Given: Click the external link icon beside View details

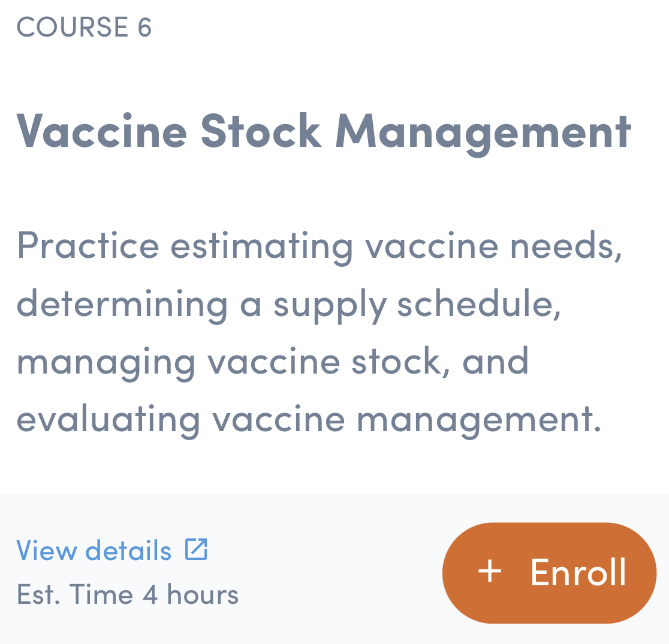Looking at the screenshot, I should tap(196, 549).
